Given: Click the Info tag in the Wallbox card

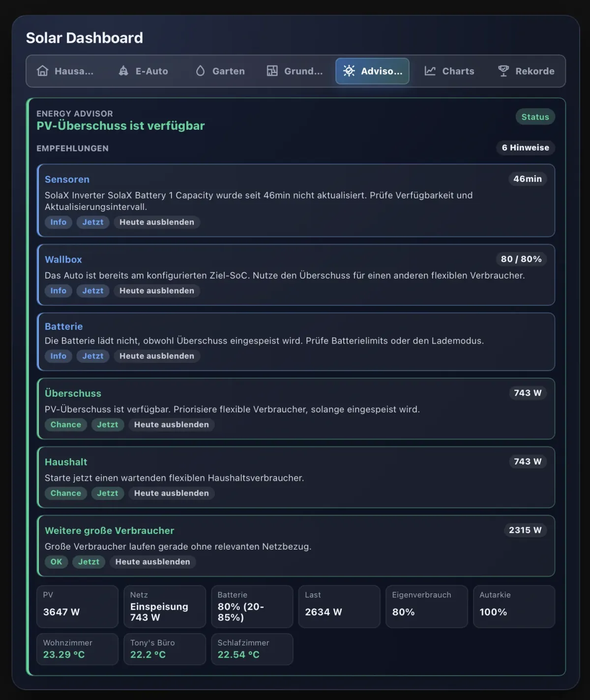Looking at the screenshot, I should [x=59, y=291].
